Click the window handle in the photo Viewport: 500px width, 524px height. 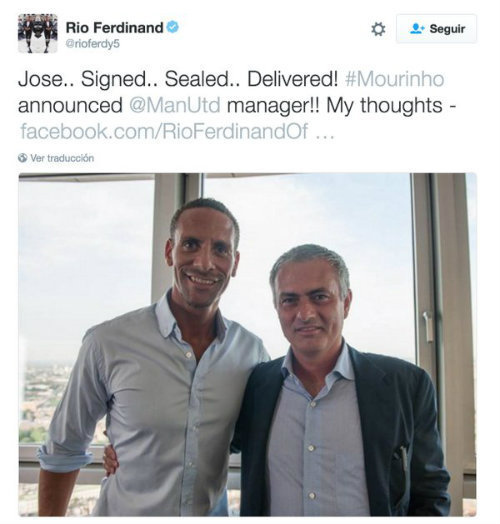pyautogui.click(x=427, y=326)
